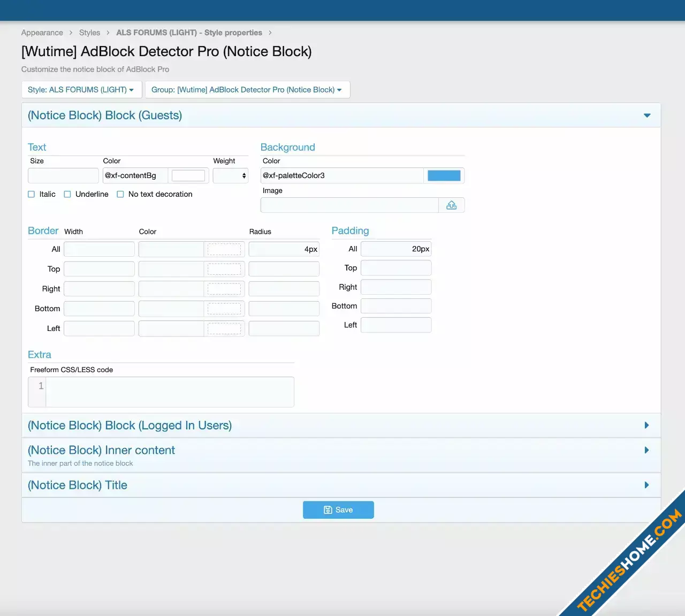Click the Padding Left field
The image size is (685, 616).
(x=396, y=325)
